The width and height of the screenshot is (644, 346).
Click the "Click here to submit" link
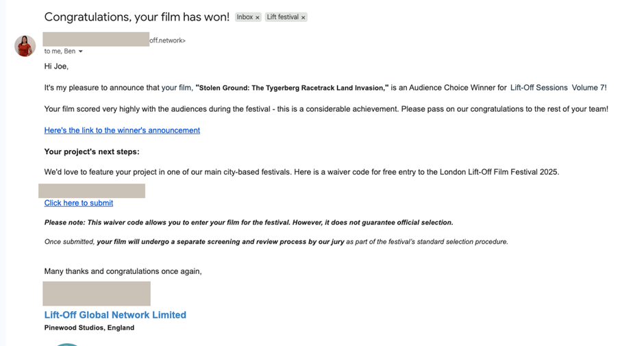click(x=79, y=203)
